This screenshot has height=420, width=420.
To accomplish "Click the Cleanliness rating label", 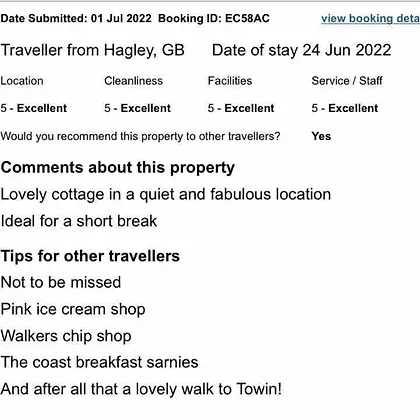I will click(x=133, y=81).
